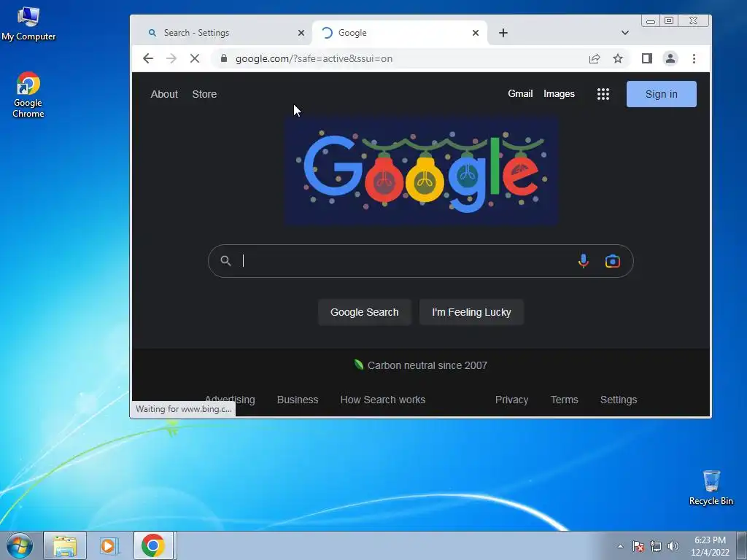This screenshot has height=560, width=747.
Task: Click the I'm Feeling Lucky button
Action: coord(472,312)
